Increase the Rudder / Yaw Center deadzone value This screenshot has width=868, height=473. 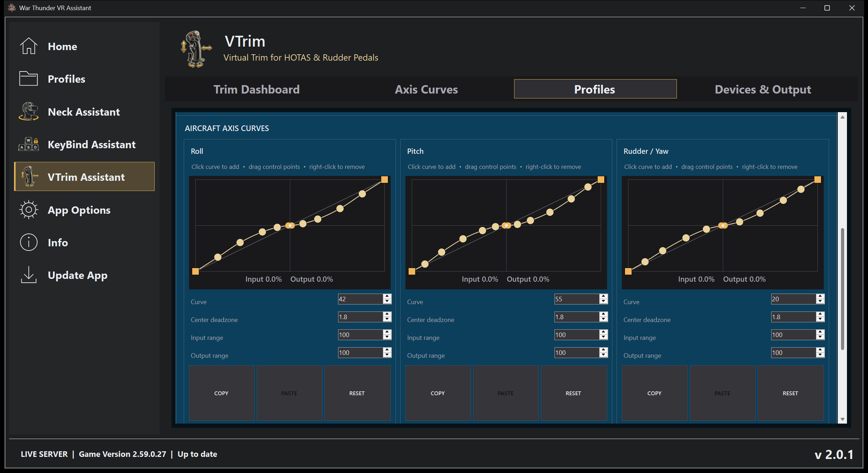pos(820,314)
